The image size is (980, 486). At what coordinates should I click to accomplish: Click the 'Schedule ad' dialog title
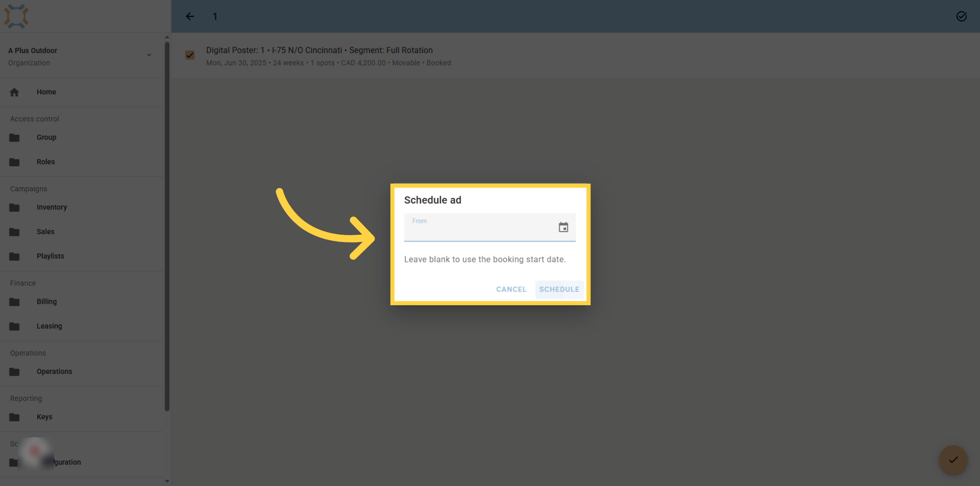pos(432,200)
